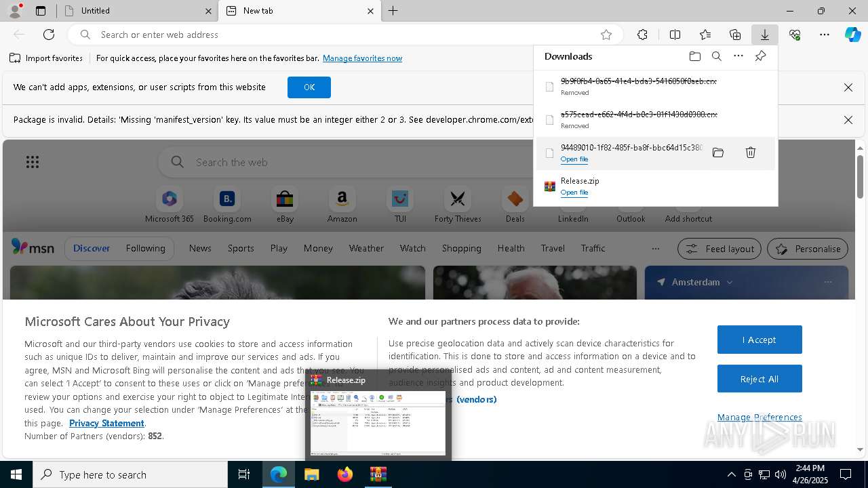Viewport: 868px width, 488px height.
Task: Open File Explorer from taskbar
Action: click(x=311, y=474)
